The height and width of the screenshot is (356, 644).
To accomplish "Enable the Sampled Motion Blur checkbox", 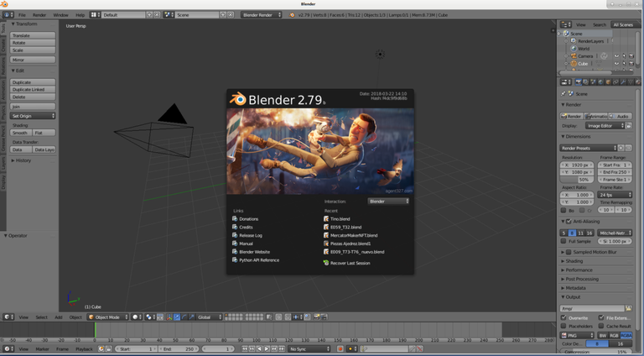I will tap(569, 252).
